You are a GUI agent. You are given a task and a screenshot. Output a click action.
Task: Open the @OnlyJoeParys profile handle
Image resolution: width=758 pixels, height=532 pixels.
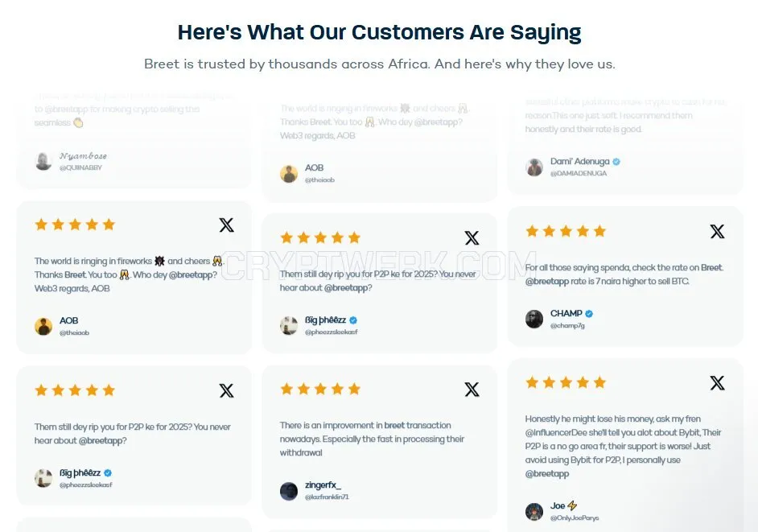(x=575, y=518)
